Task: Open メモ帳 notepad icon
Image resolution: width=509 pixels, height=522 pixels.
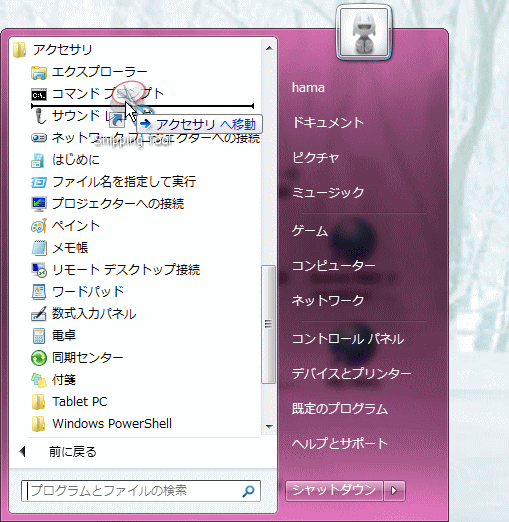Action: 39,248
